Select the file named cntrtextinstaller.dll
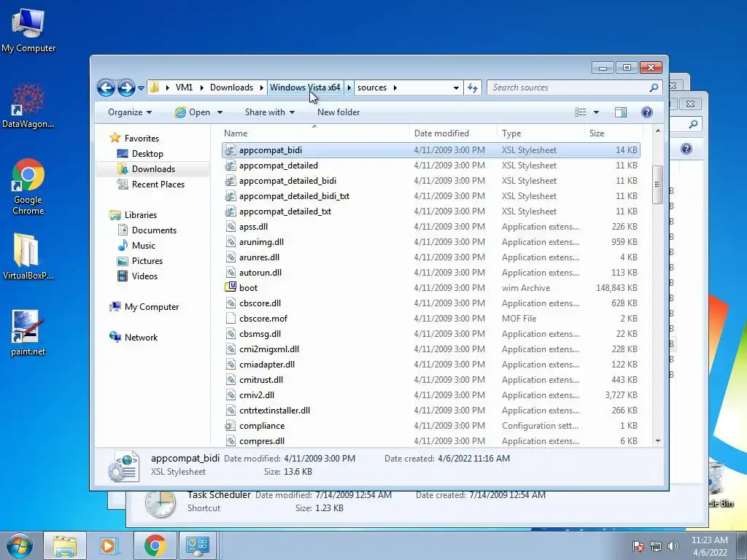This screenshot has height=560, width=747. [x=274, y=411]
